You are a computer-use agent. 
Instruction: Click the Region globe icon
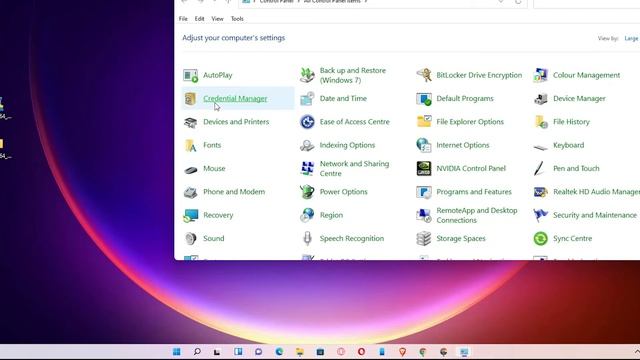[307, 215]
